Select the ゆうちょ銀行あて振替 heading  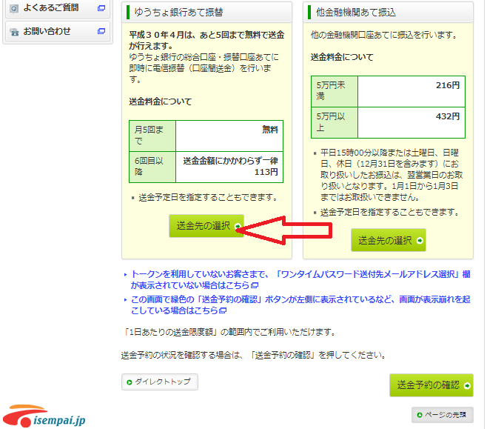178,13
